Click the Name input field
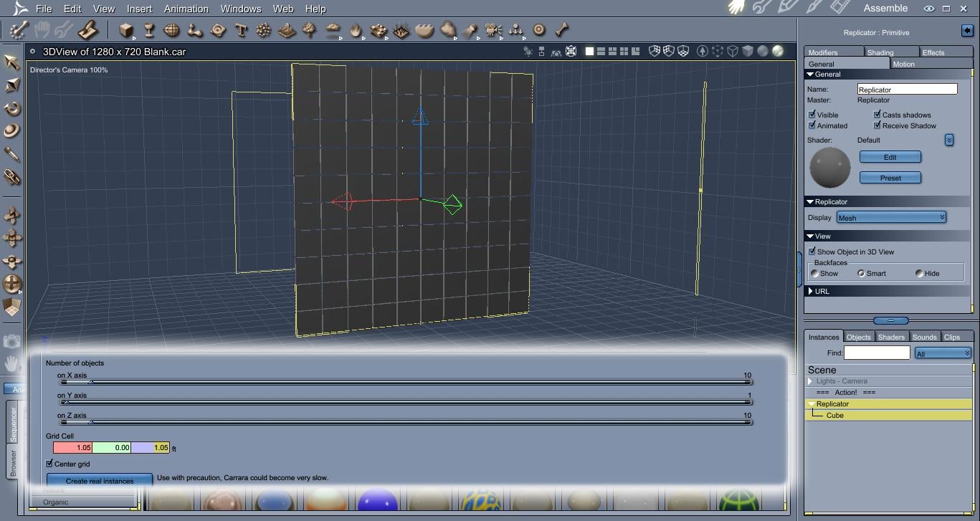 coord(907,90)
